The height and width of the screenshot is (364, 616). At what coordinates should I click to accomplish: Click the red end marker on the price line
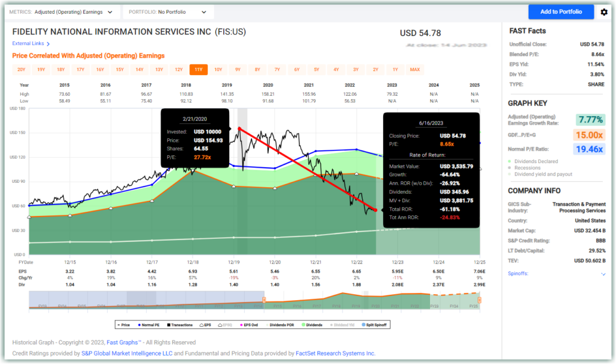pyautogui.click(x=375, y=210)
